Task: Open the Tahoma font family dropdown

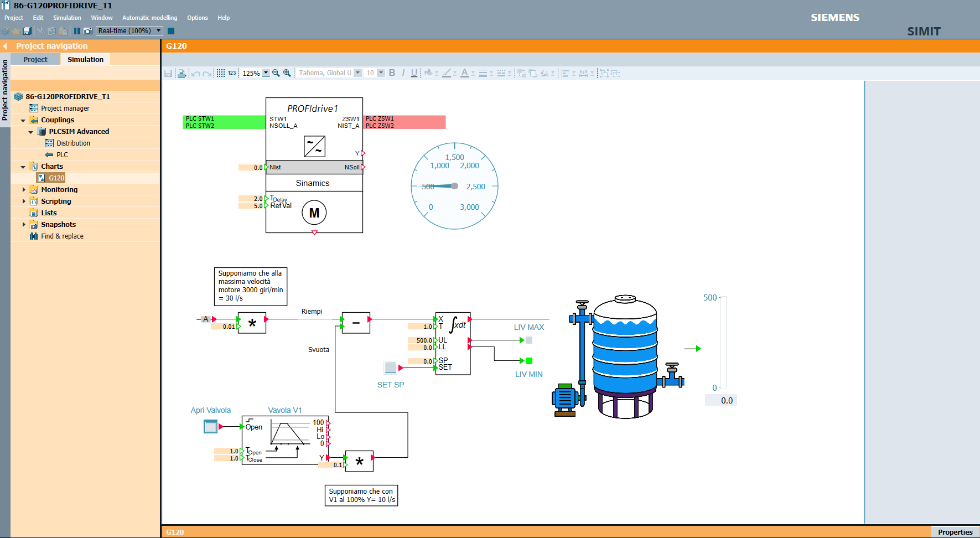Action: click(x=357, y=73)
